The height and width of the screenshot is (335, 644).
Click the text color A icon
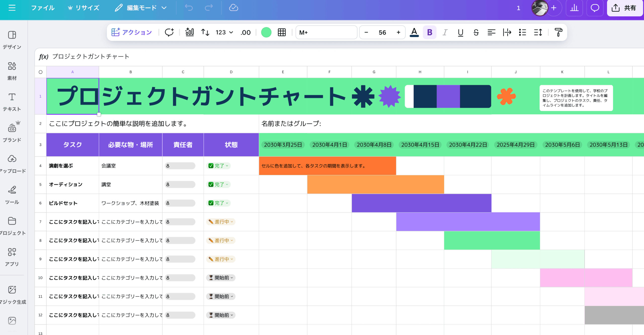414,32
